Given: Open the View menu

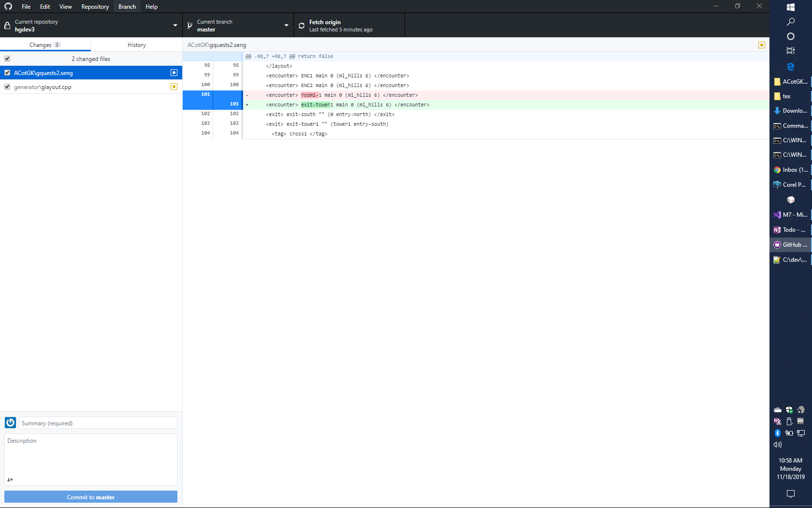Looking at the screenshot, I should tap(65, 6).
